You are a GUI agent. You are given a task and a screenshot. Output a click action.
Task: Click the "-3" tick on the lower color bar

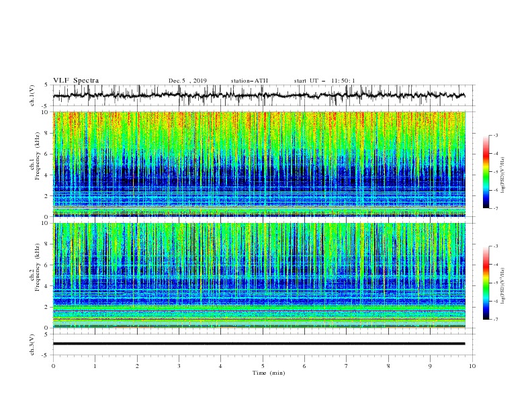pos(495,246)
